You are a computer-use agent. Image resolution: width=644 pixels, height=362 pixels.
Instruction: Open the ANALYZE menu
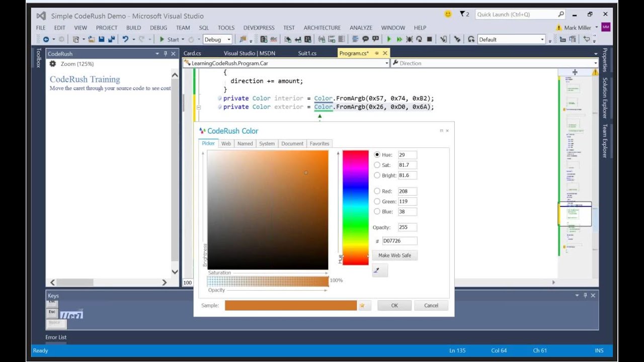tap(361, 28)
